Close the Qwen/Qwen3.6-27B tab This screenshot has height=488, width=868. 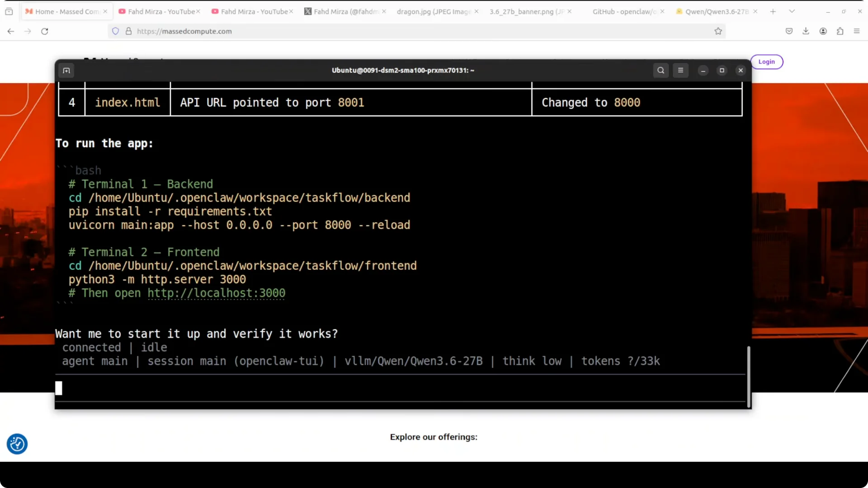coord(755,12)
